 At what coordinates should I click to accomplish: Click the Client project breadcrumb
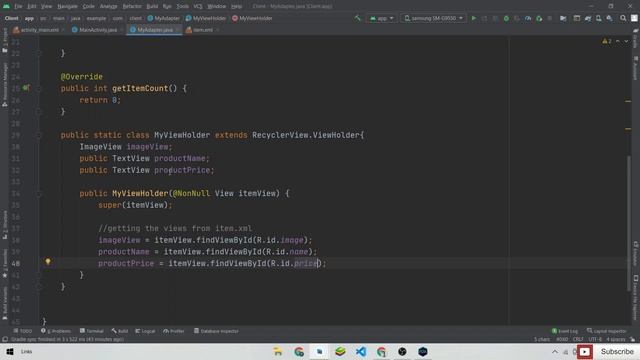pyautogui.click(x=11, y=18)
